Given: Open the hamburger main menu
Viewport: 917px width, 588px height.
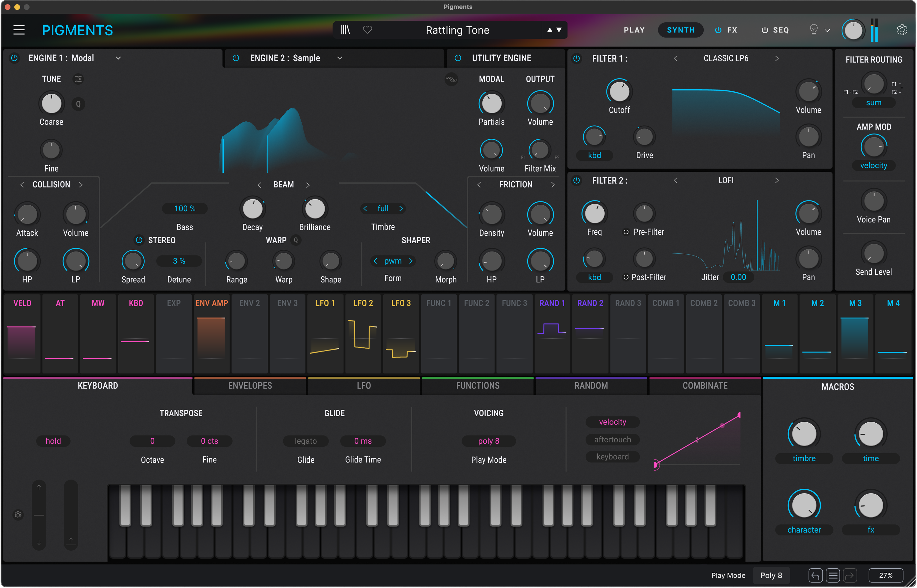Looking at the screenshot, I should 19,30.
